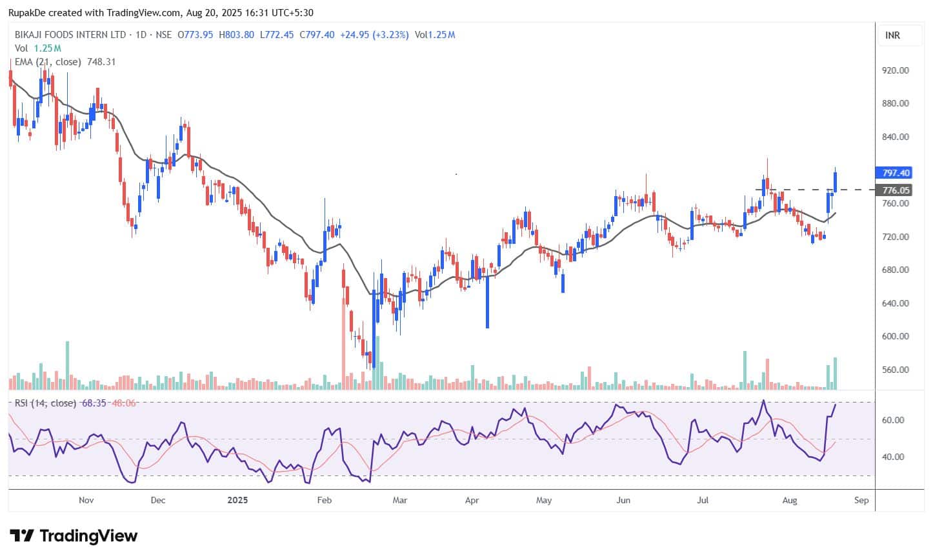
Task: Click the Jun label on the time axis
Action: click(623, 500)
